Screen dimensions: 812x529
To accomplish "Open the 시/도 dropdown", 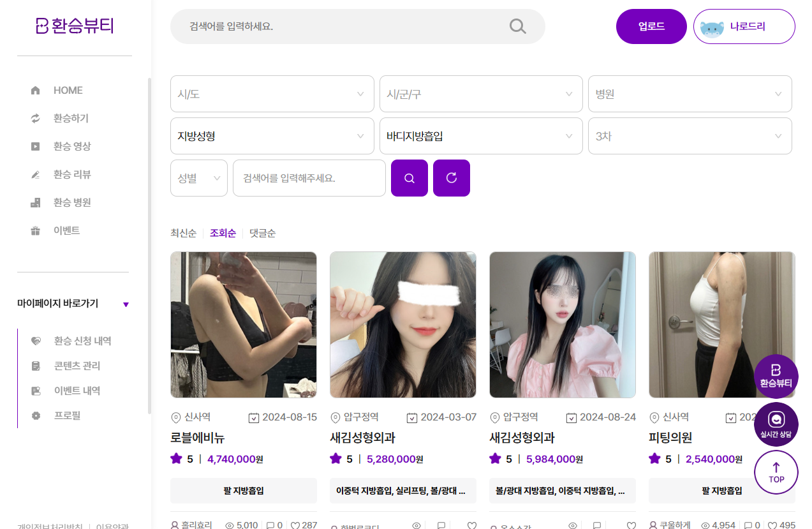I will click(272, 94).
